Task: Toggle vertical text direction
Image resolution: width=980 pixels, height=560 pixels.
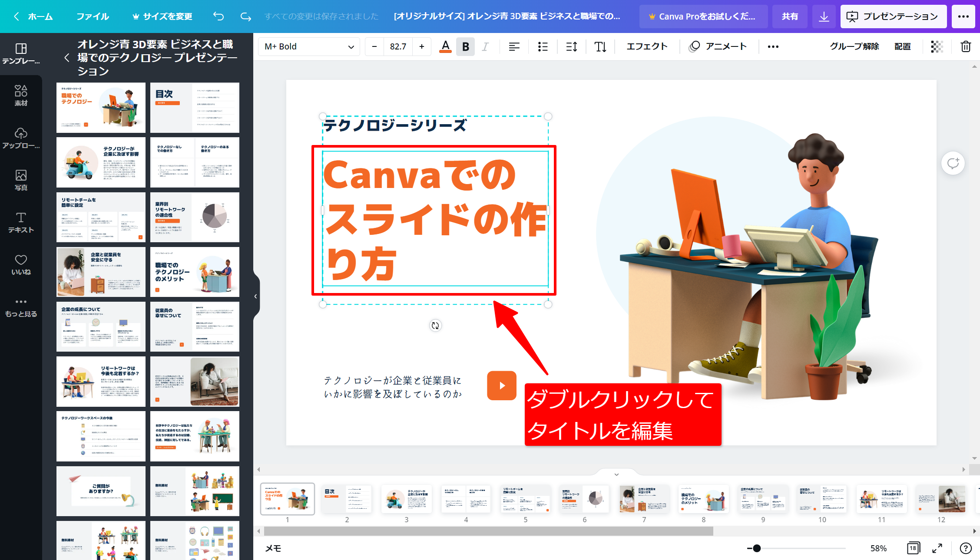Action: 600,46
